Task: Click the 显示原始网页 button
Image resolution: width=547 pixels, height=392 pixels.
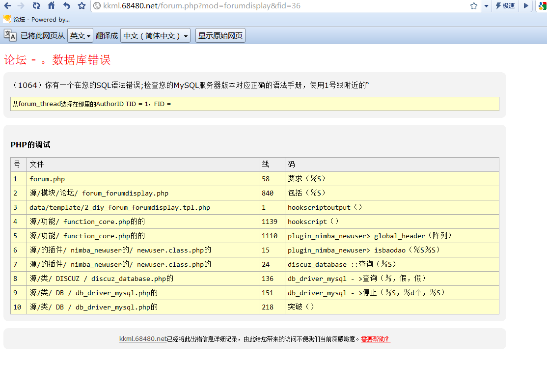Action: tap(220, 35)
